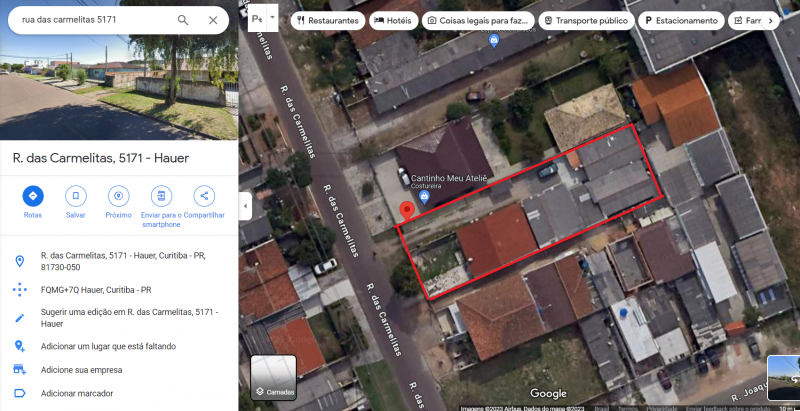Clear the search with the X icon
Image resolution: width=800 pixels, height=411 pixels.
point(213,20)
